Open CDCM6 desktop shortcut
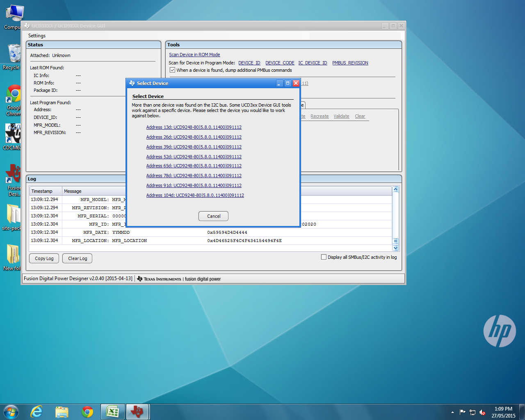The width and height of the screenshot is (525, 420). [12, 137]
